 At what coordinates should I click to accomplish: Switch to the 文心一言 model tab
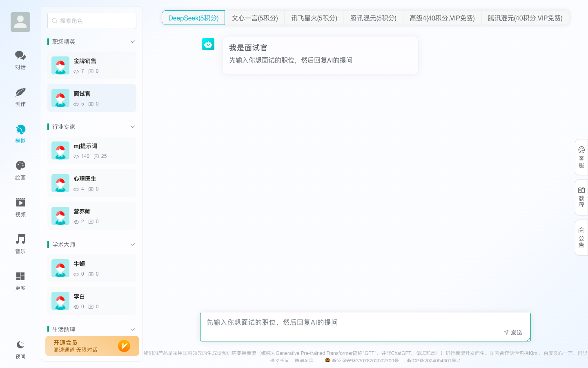(255, 18)
